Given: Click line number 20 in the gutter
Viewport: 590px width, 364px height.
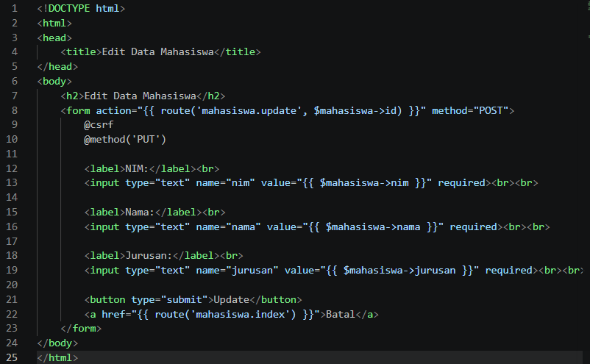Looking at the screenshot, I should (12, 285).
